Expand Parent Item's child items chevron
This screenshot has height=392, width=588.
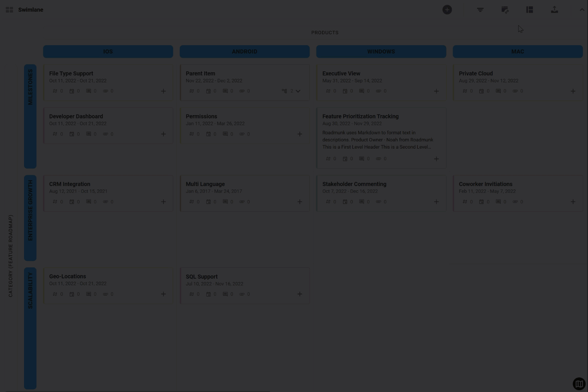pyautogui.click(x=298, y=91)
